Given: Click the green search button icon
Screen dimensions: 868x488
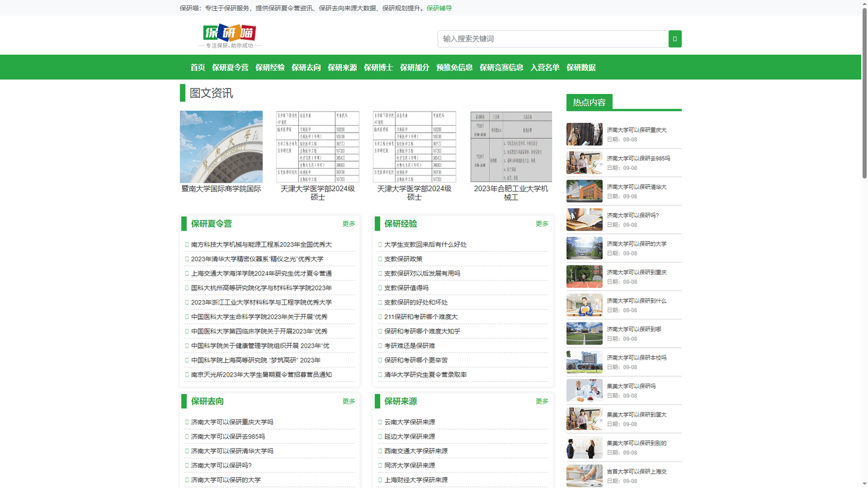Looking at the screenshot, I should pos(675,39).
